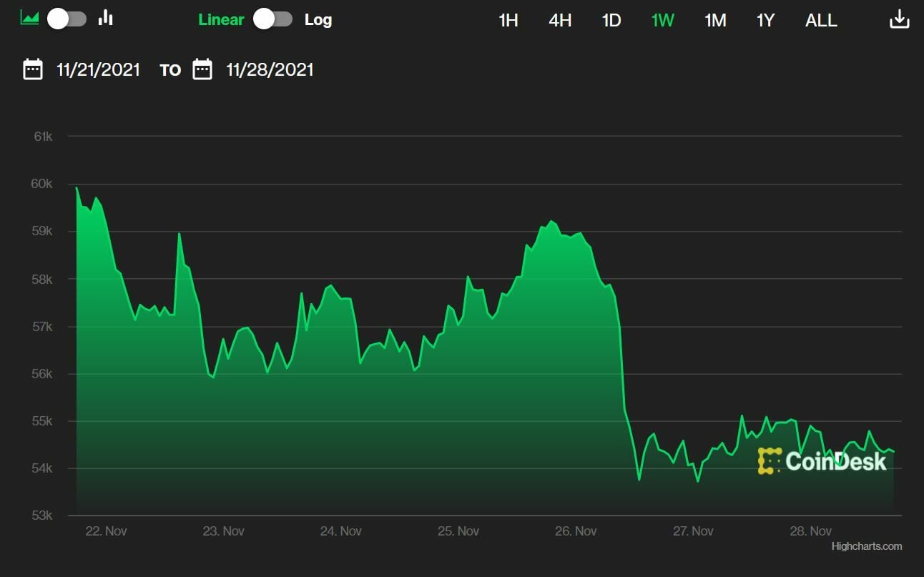
Task: Switch to the 1H timeframe
Action: [508, 21]
